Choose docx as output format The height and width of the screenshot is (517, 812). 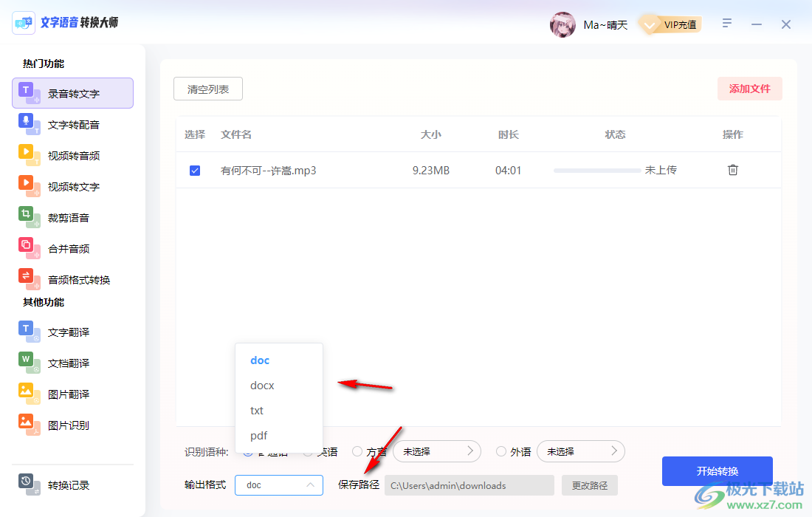click(262, 385)
